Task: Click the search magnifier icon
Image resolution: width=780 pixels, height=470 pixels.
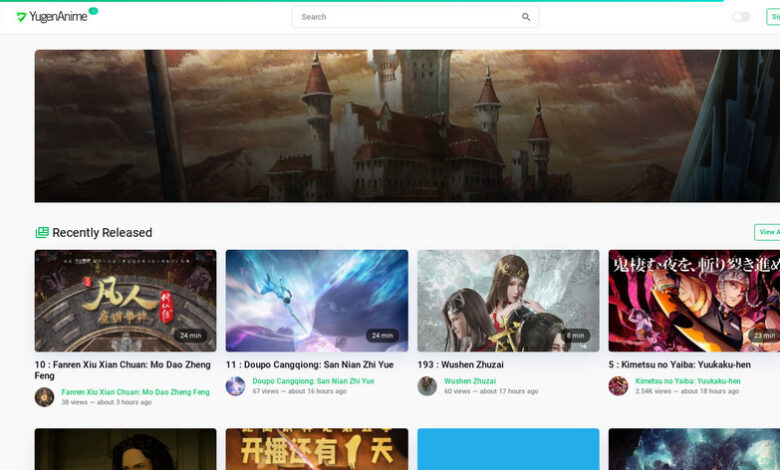Action: tap(526, 17)
